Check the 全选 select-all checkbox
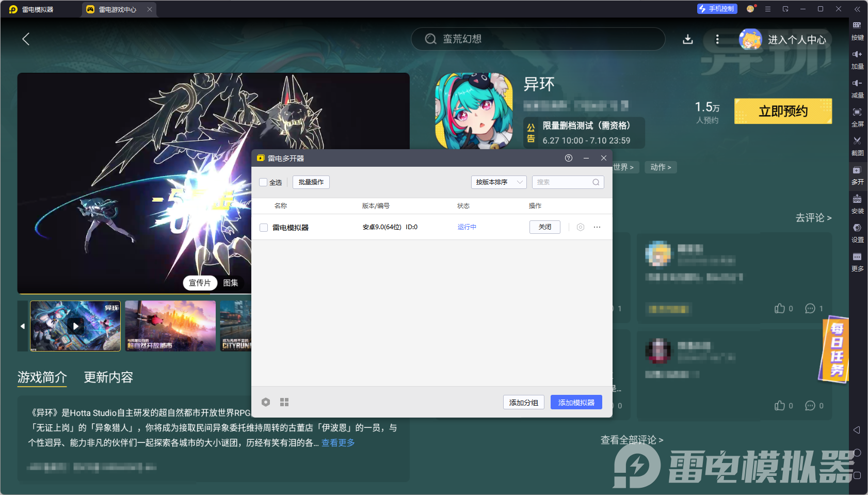This screenshot has width=868, height=495. [x=264, y=182]
